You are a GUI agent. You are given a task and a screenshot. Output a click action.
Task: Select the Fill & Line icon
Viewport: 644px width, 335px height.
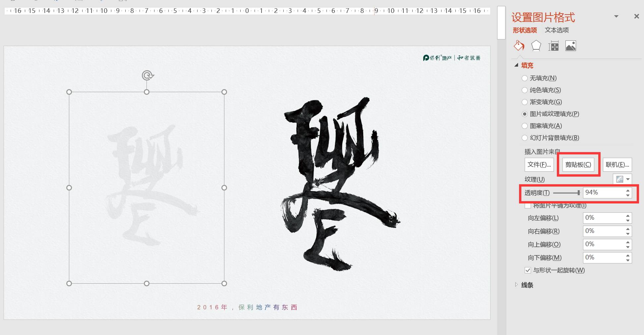click(519, 46)
